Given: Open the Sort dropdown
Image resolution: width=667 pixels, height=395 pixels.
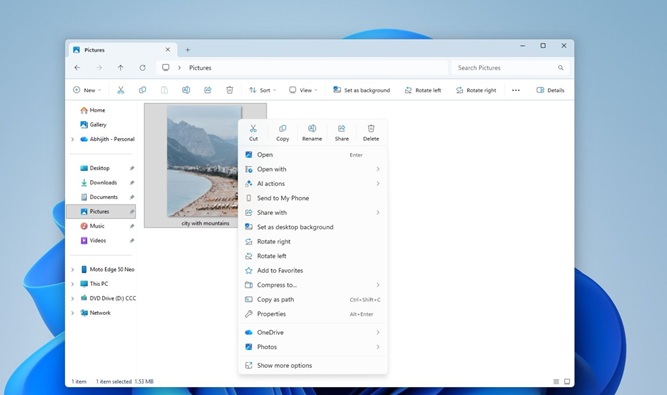Looking at the screenshot, I should tap(262, 90).
